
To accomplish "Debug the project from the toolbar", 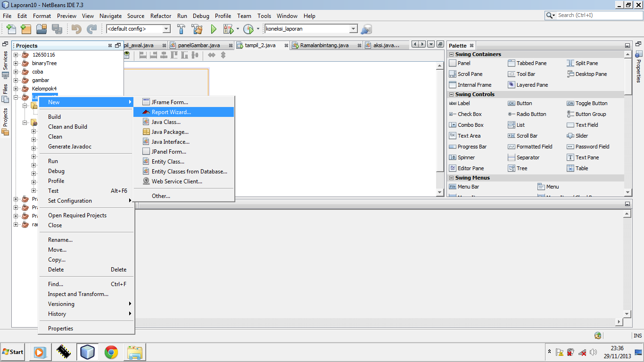I will tap(228, 29).
